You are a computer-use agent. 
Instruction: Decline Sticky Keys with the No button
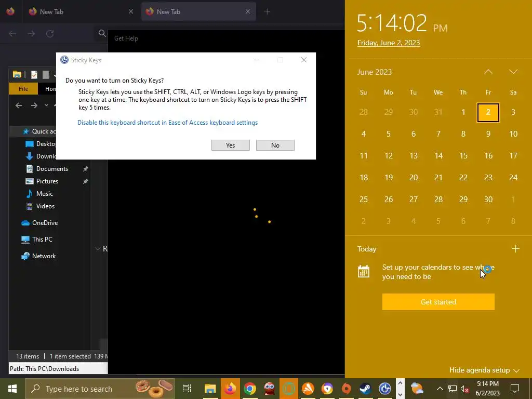(275, 145)
